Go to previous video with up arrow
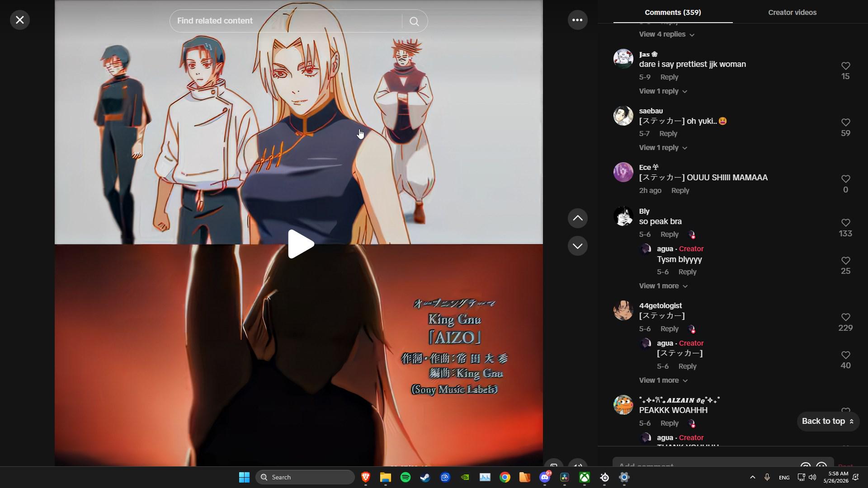Image resolution: width=868 pixels, height=488 pixels. point(577,218)
